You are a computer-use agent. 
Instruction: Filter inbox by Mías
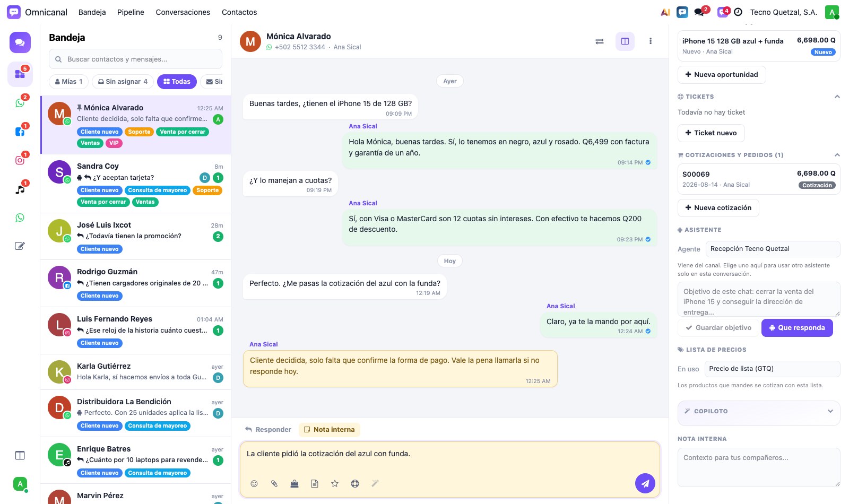click(x=69, y=82)
